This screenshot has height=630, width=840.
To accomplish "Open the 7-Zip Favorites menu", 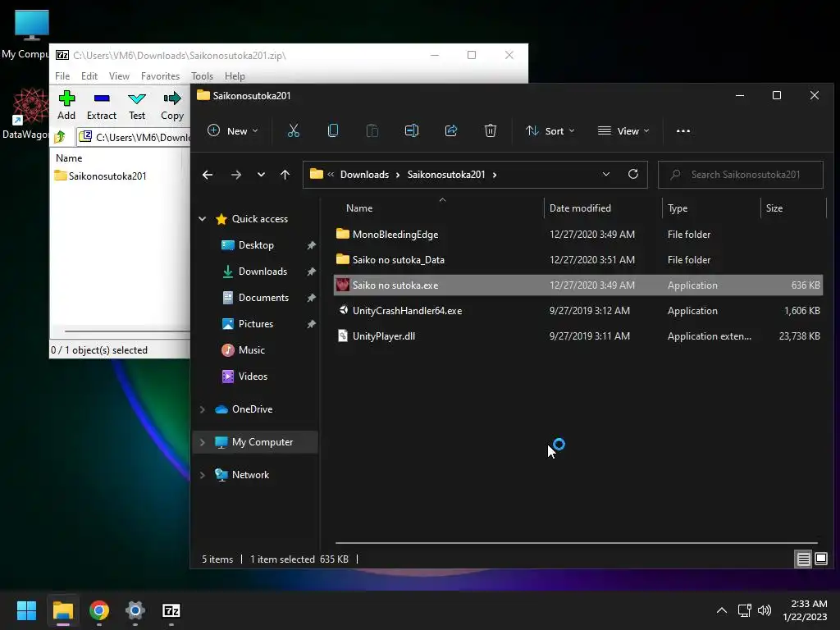I will tap(160, 76).
